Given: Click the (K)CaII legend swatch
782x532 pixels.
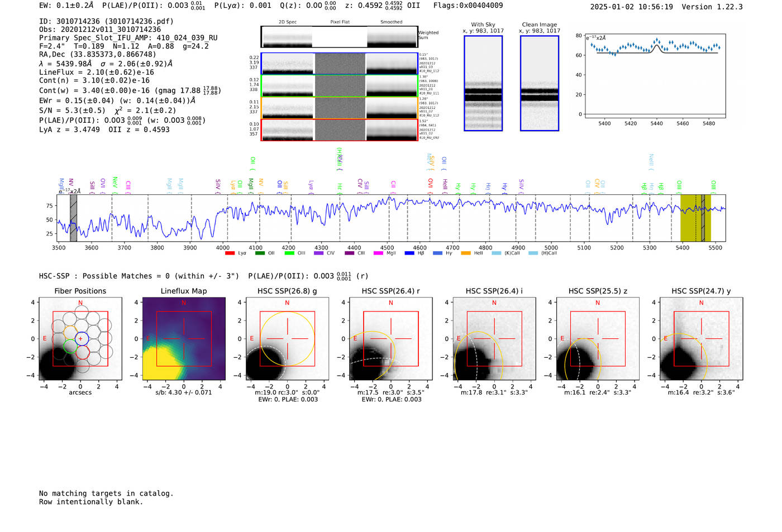Looking at the screenshot, I should point(497,253).
